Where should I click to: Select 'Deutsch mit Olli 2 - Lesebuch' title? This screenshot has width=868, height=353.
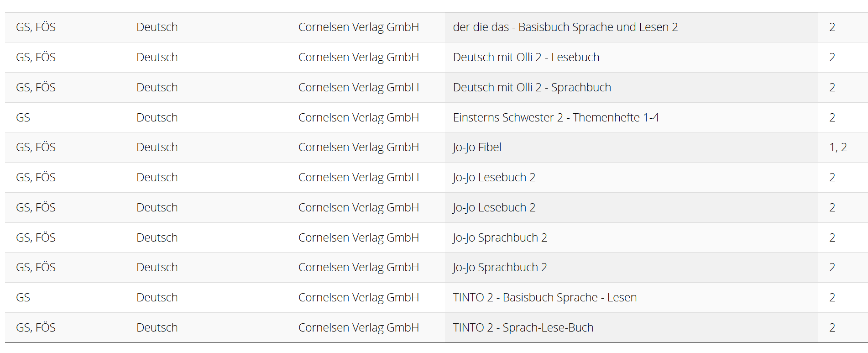[526, 58]
